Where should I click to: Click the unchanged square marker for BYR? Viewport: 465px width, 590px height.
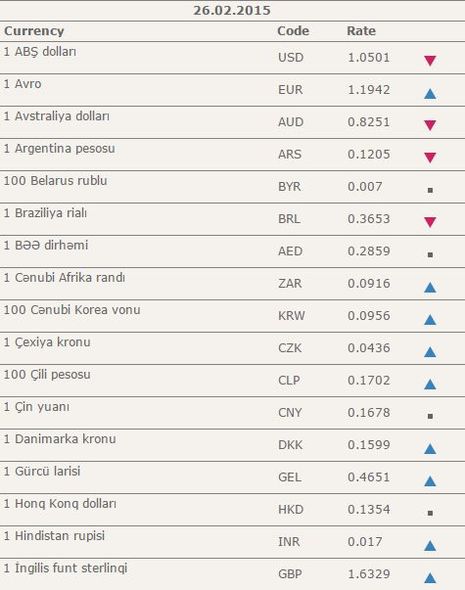(x=430, y=190)
